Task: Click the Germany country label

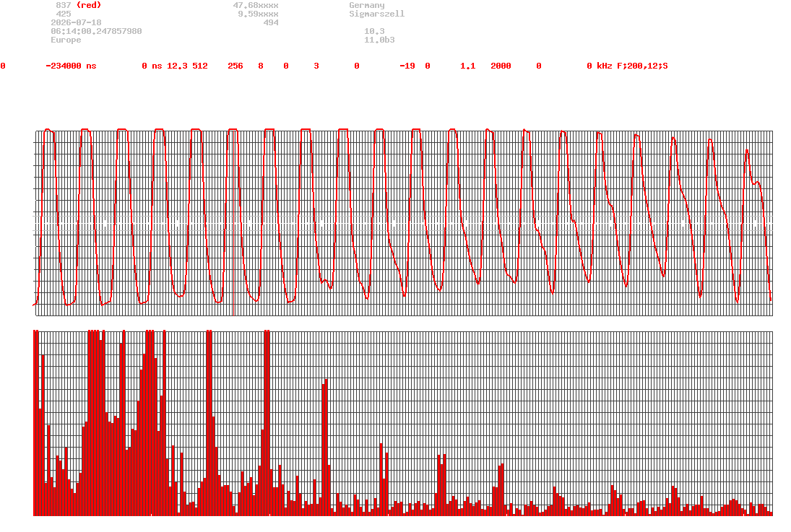Action: pos(367,5)
